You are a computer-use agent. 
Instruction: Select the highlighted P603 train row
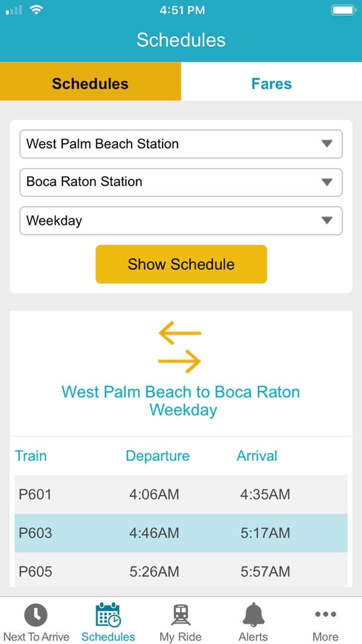(x=181, y=533)
